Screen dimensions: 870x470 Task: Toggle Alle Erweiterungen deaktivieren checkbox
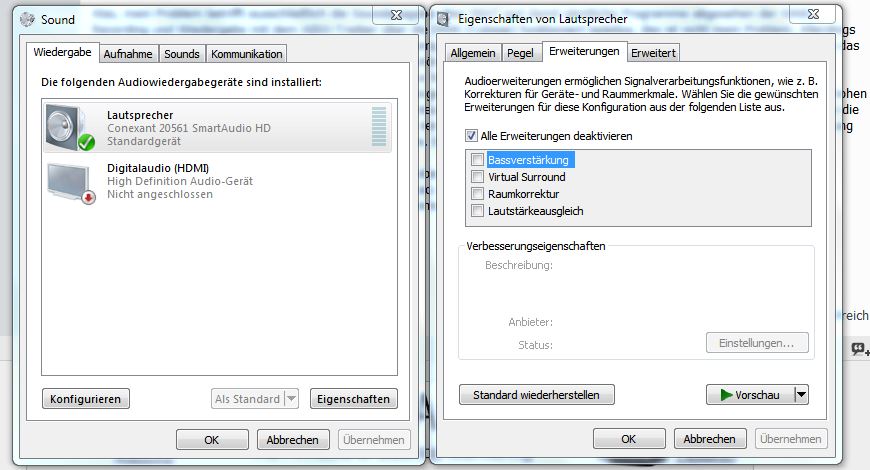click(x=471, y=135)
